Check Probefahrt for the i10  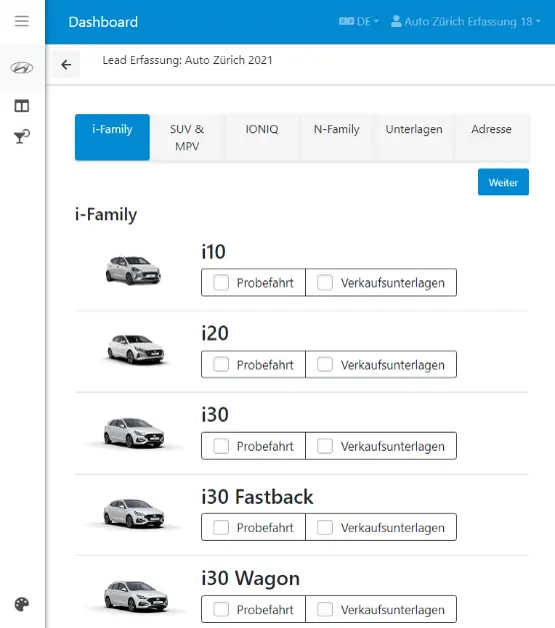[x=221, y=282]
